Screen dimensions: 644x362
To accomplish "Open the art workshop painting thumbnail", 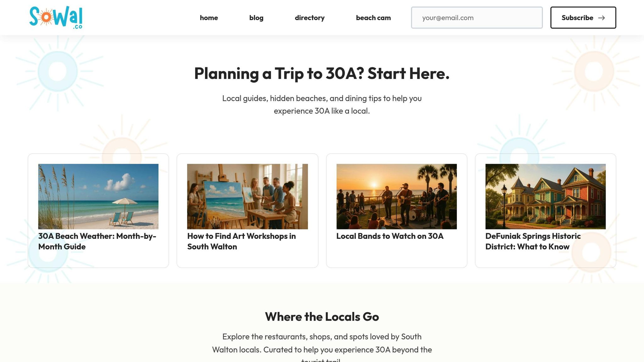I will coord(247,196).
